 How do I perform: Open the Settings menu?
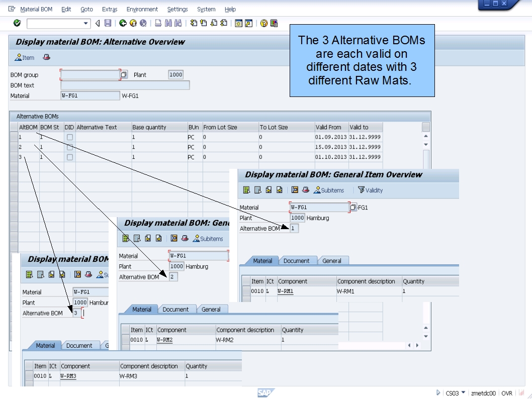(178, 9)
